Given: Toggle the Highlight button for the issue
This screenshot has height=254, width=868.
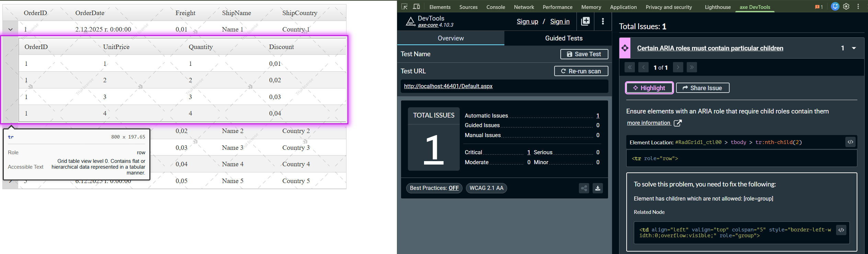Looking at the screenshot, I should coord(649,88).
